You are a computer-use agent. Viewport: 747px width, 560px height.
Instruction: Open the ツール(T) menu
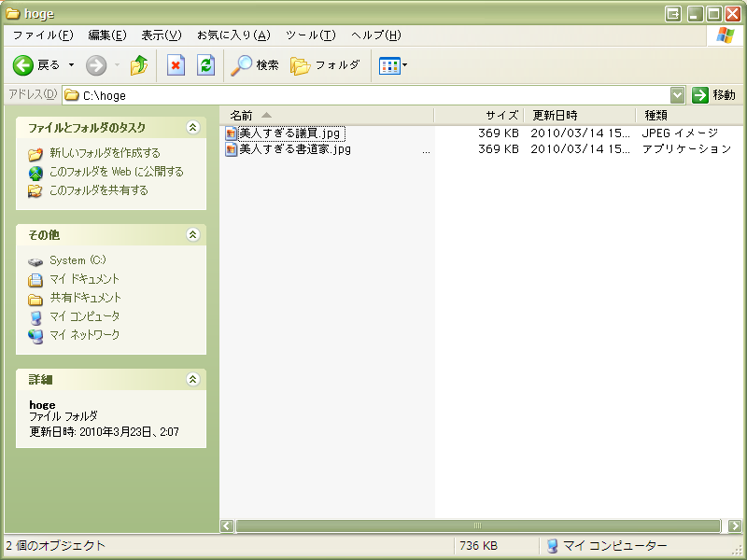311,35
